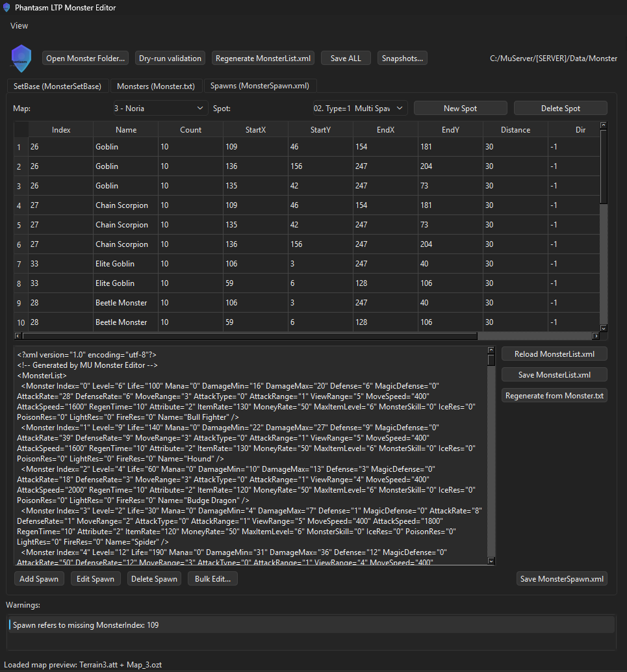
Task: Click Regenerate MonsterList.xml button
Action: click(263, 58)
